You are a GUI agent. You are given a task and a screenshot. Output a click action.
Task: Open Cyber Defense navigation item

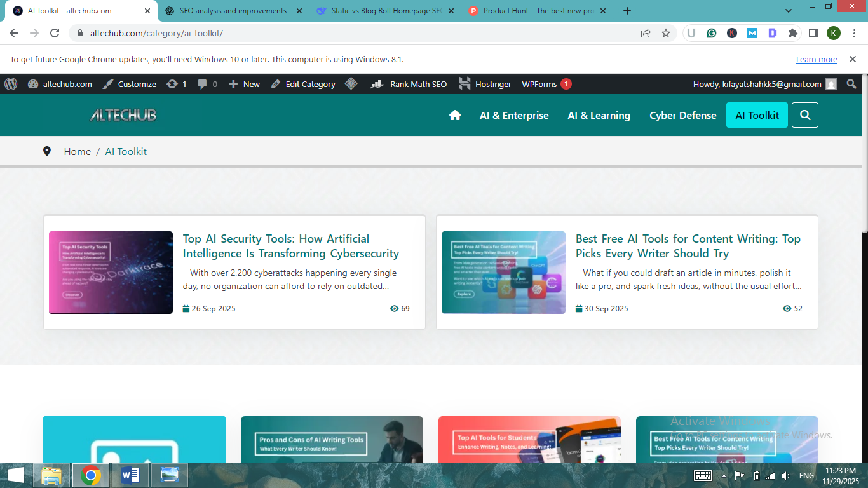coord(683,115)
